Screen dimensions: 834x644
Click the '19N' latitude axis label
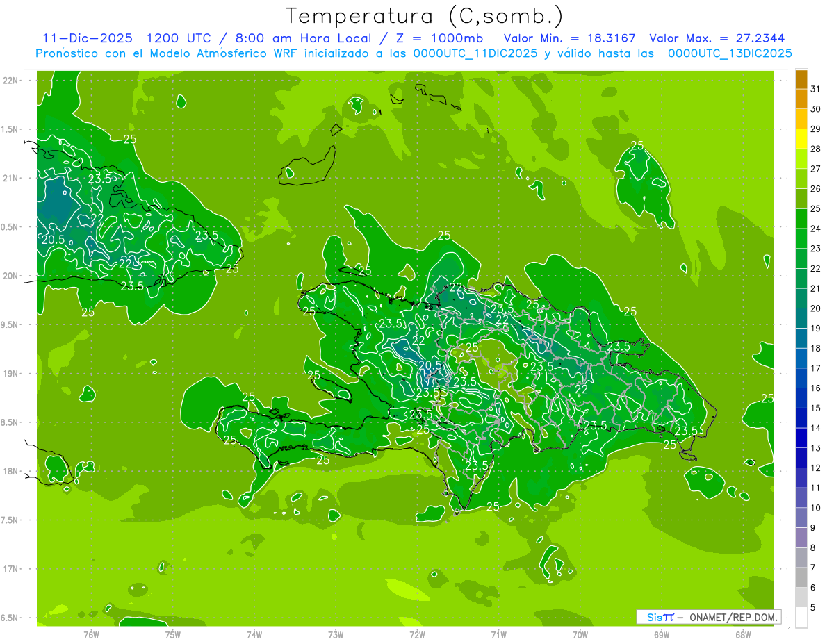[x=11, y=374]
